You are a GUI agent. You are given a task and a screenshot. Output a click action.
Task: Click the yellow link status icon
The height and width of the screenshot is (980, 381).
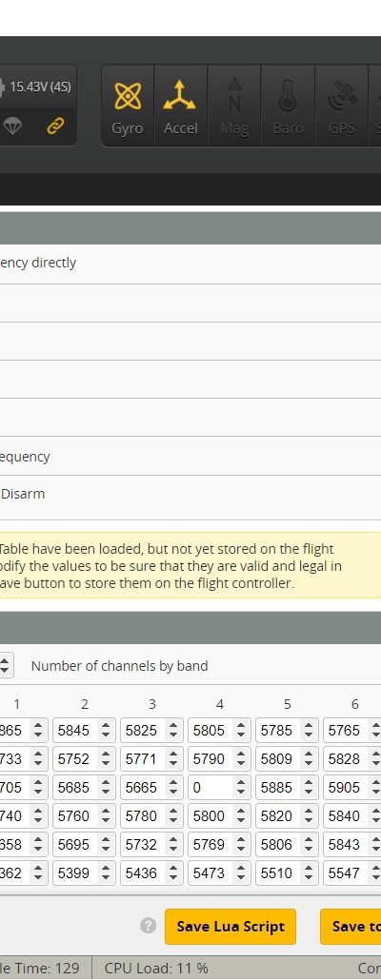(55, 127)
